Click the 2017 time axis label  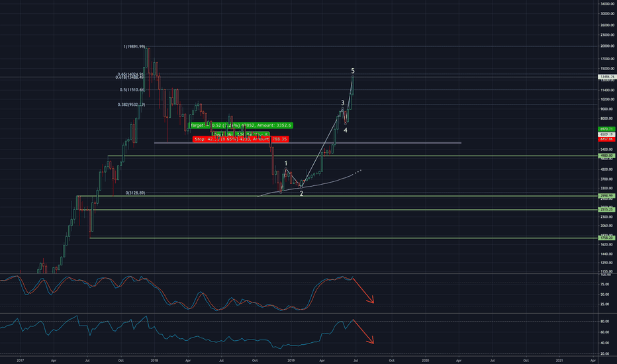click(21, 360)
